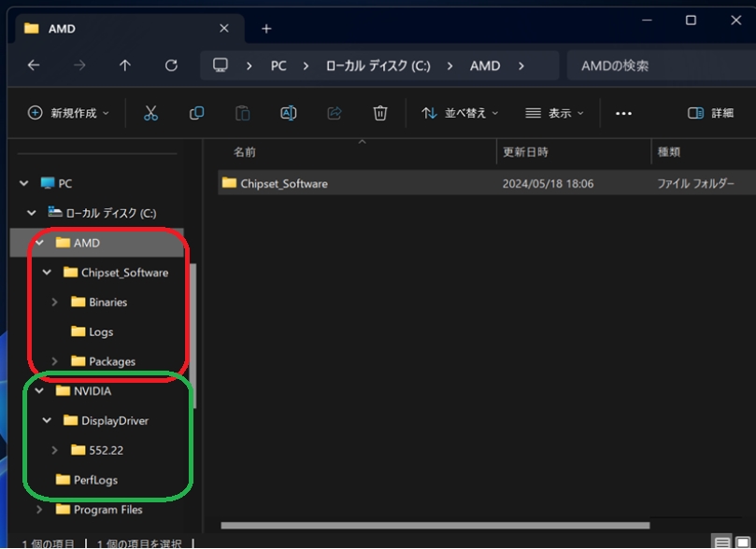756x549 pixels.
Task: Click the Share icon in toolbar
Action: (x=335, y=113)
